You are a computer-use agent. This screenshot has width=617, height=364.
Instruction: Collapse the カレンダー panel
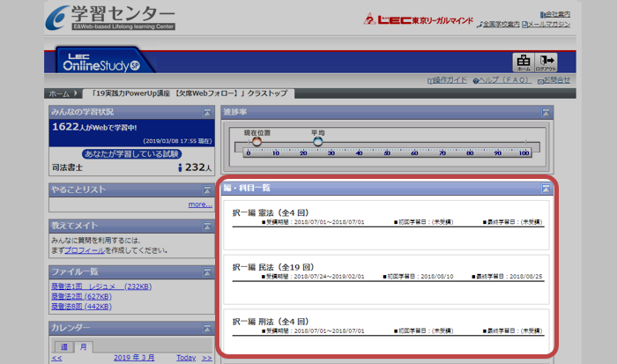point(207,328)
